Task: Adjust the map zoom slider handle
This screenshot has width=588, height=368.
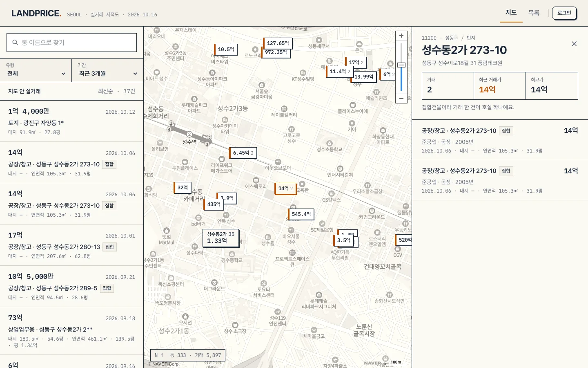Action: tap(401, 65)
